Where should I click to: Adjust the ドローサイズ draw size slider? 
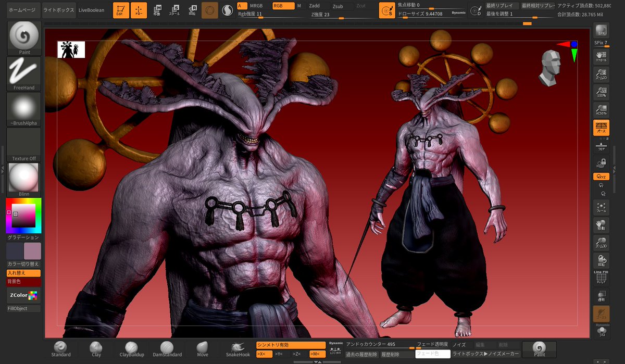click(x=432, y=14)
